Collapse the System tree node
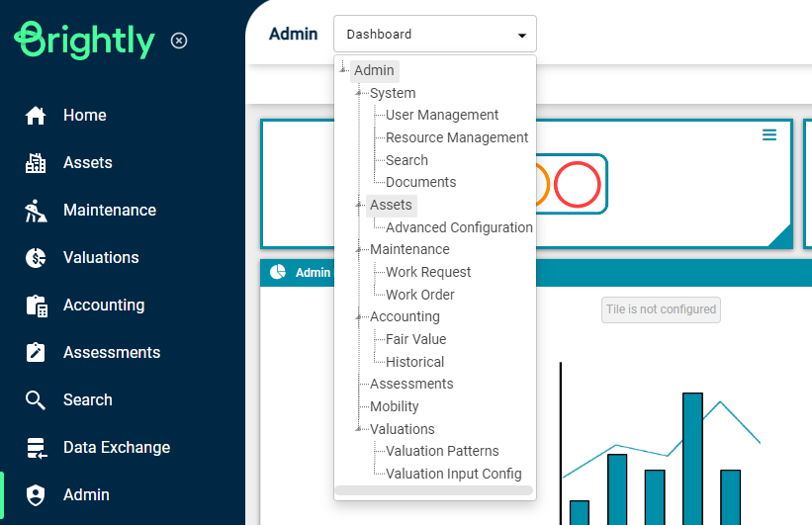This screenshot has width=812, height=525. pos(358,93)
